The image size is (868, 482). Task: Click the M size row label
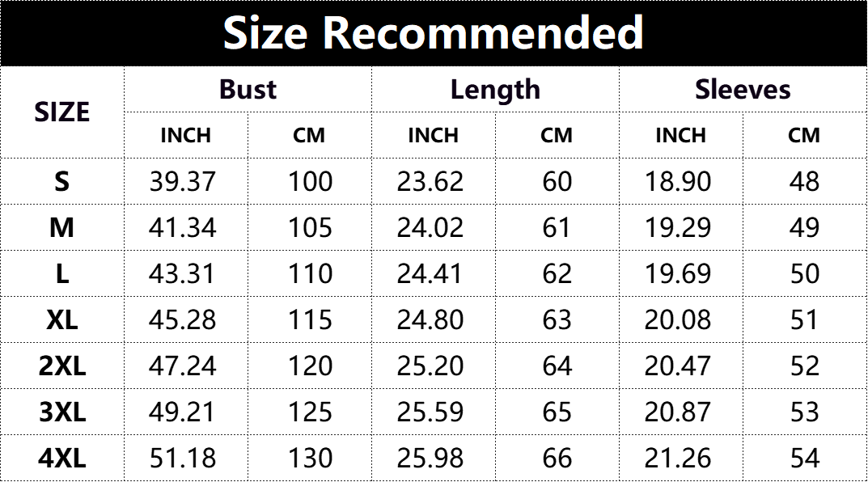click(x=62, y=228)
